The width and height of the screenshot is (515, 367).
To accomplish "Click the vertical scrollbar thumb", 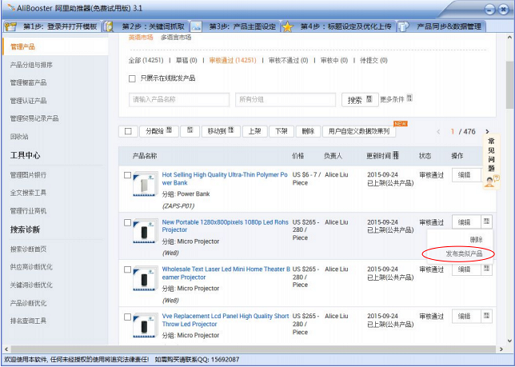I will (509, 85).
